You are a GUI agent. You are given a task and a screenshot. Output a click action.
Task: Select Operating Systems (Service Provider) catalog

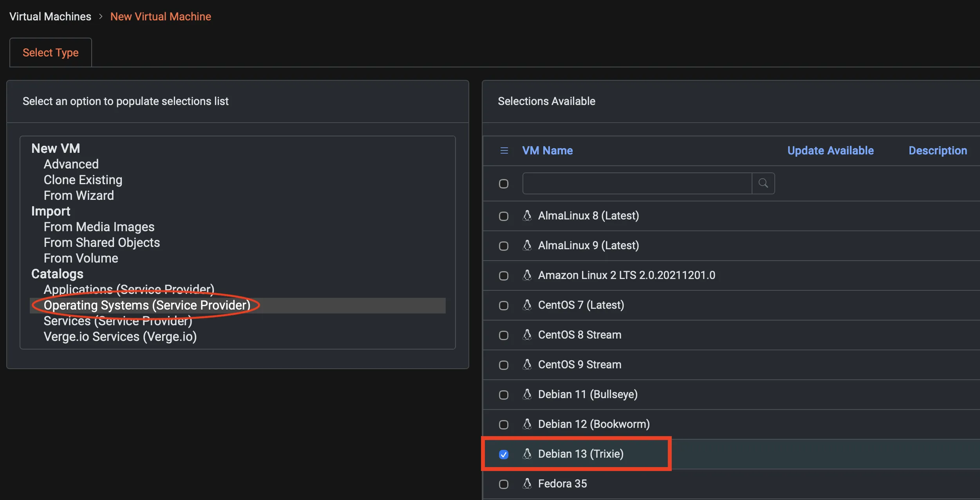point(147,305)
